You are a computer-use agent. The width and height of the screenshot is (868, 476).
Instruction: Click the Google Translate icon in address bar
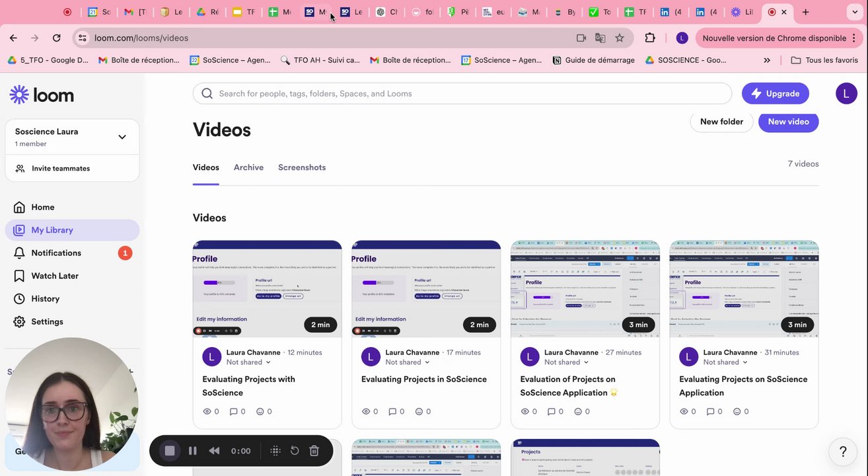[x=600, y=38]
